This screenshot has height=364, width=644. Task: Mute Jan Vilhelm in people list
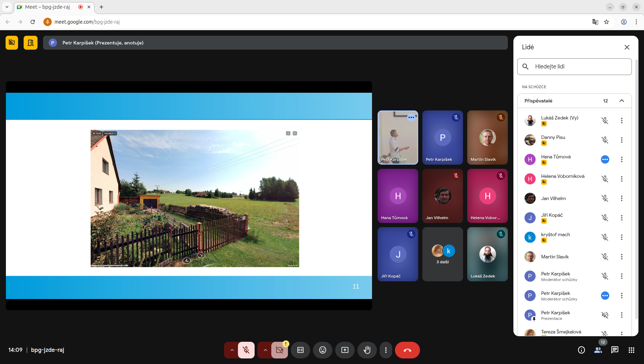(605, 198)
